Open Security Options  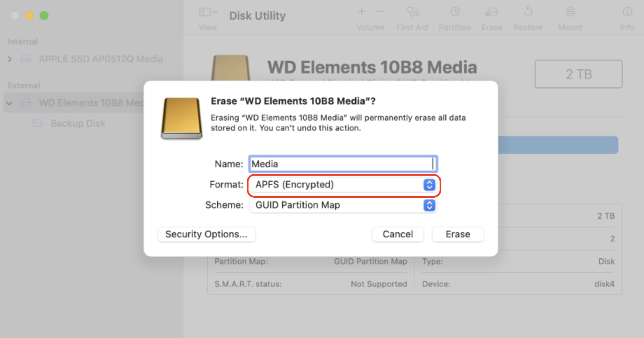[x=206, y=234]
